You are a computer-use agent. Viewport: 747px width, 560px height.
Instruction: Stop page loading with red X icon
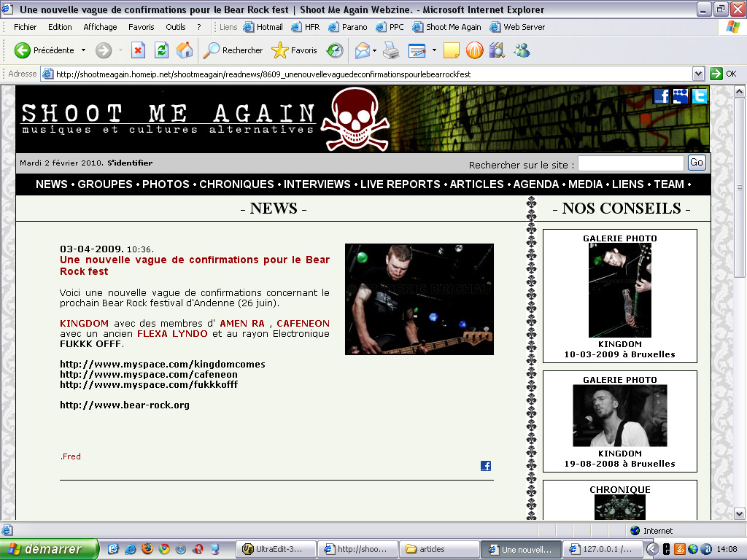pos(138,50)
